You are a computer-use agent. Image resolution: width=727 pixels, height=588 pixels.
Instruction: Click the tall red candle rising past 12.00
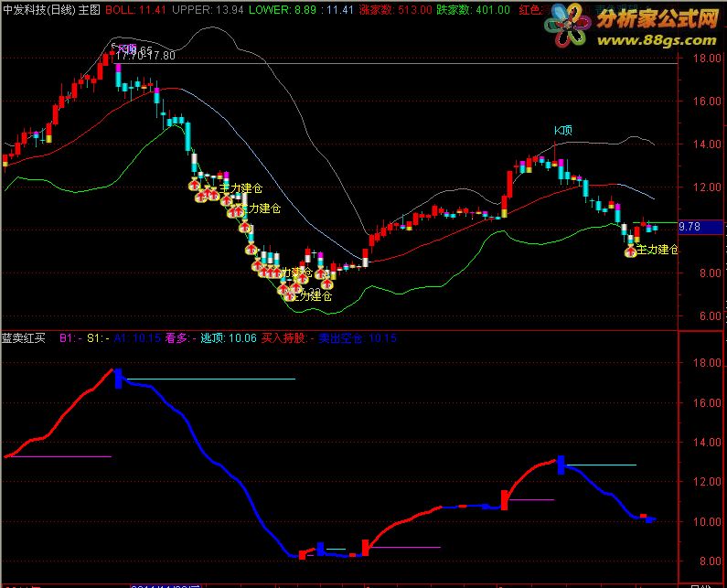[510, 184]
